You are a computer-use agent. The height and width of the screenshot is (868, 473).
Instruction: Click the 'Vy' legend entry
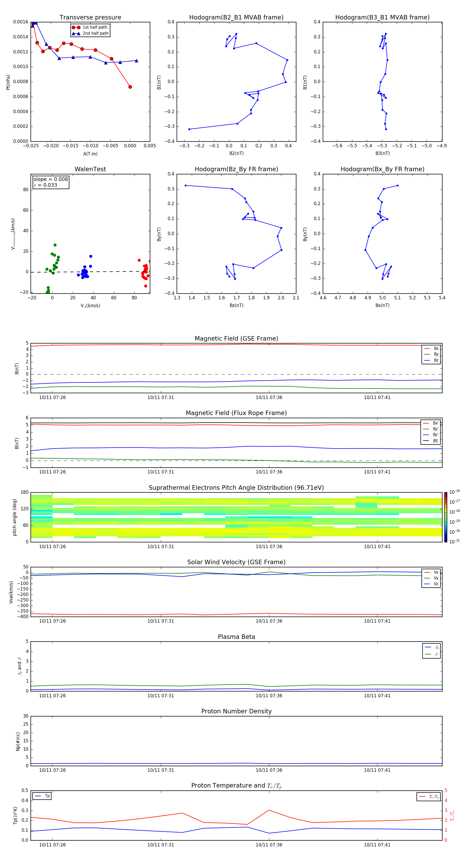click(x=431, y=578)
